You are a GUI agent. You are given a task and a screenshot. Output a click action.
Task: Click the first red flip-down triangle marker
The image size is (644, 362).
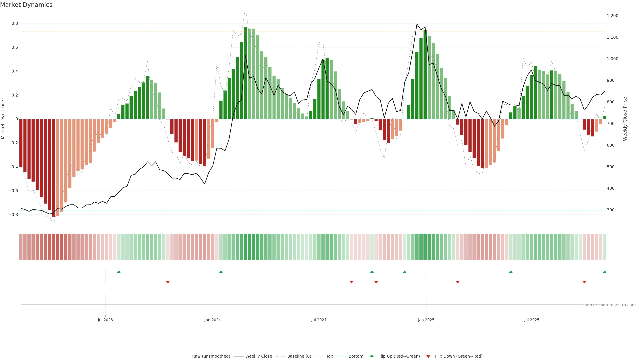coord(168,282)
